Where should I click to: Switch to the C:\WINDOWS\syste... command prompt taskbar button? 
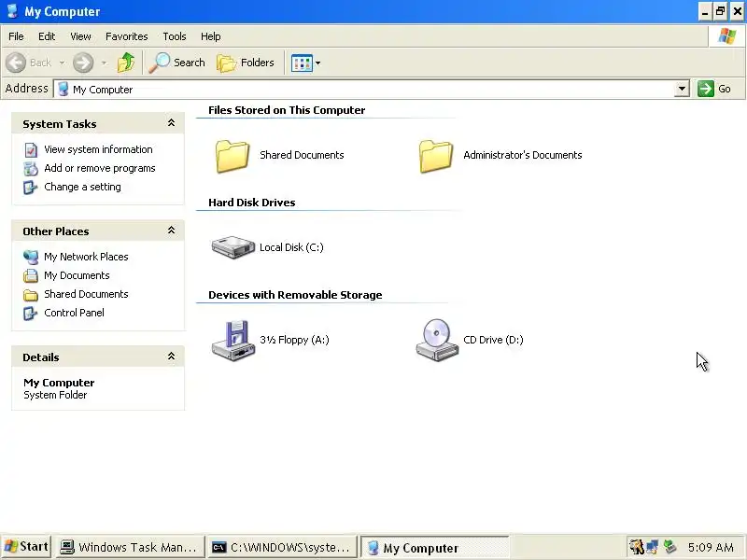click(x=282, y=547)
